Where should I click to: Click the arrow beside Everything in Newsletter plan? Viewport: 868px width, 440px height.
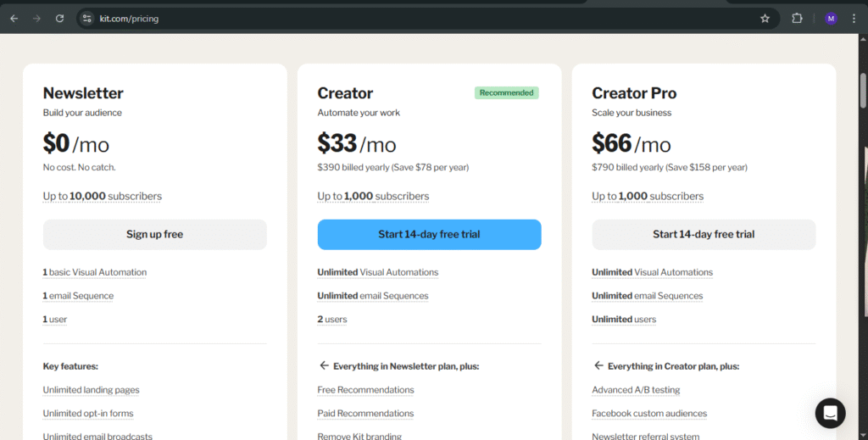click(x=324, y=365)
